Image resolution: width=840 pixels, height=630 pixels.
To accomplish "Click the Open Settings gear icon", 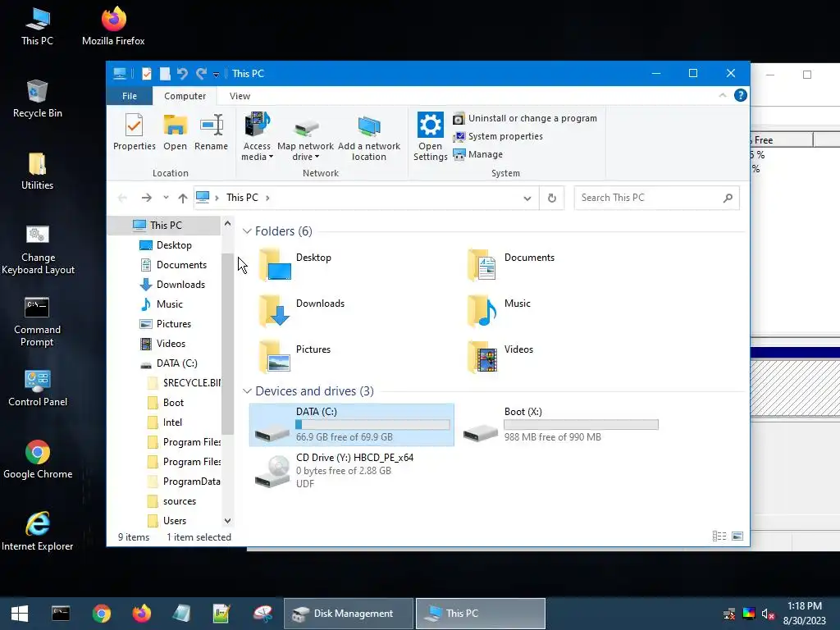I will (x=430, y=137).
